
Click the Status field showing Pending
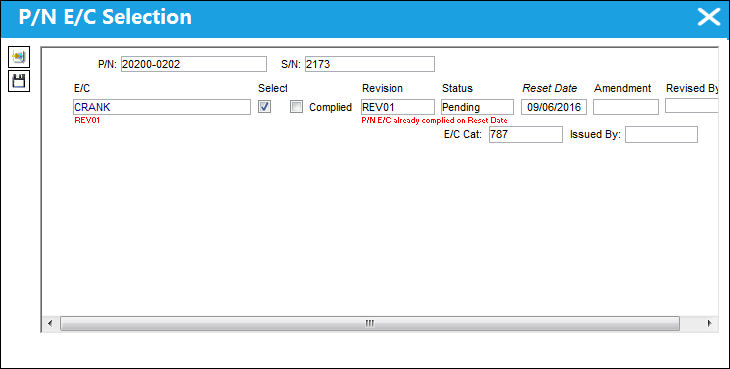click(477, 107)
